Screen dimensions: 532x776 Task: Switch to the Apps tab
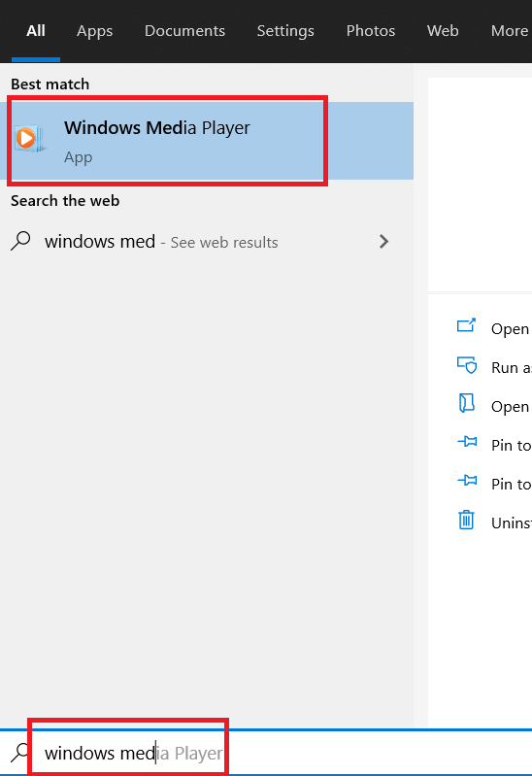[x=94, y=31]
